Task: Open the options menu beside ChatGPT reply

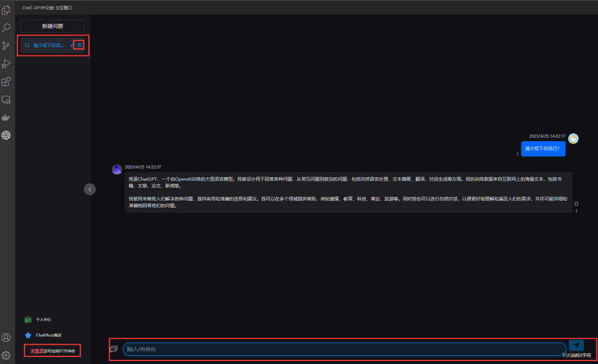Action: (x=576, y=211)
